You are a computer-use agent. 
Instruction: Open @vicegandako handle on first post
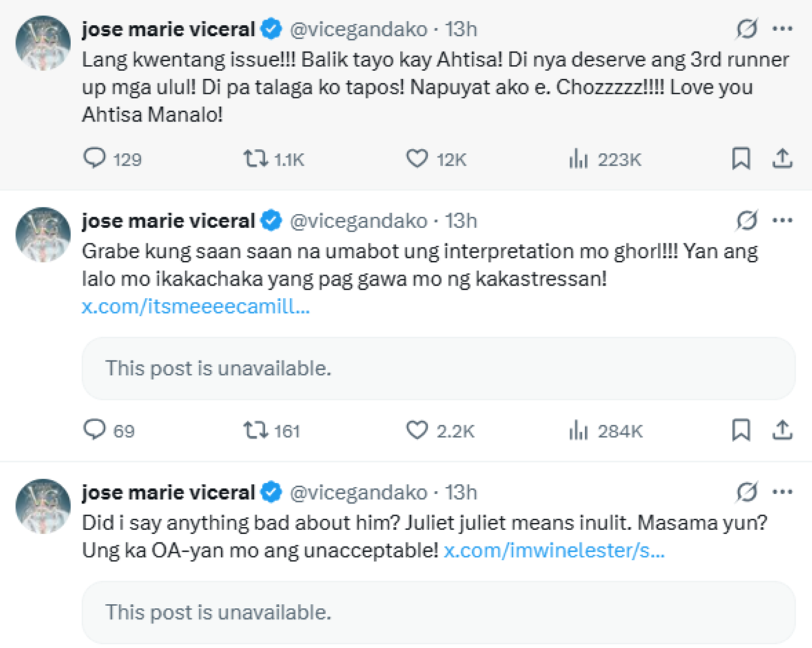tap(358, 30)
